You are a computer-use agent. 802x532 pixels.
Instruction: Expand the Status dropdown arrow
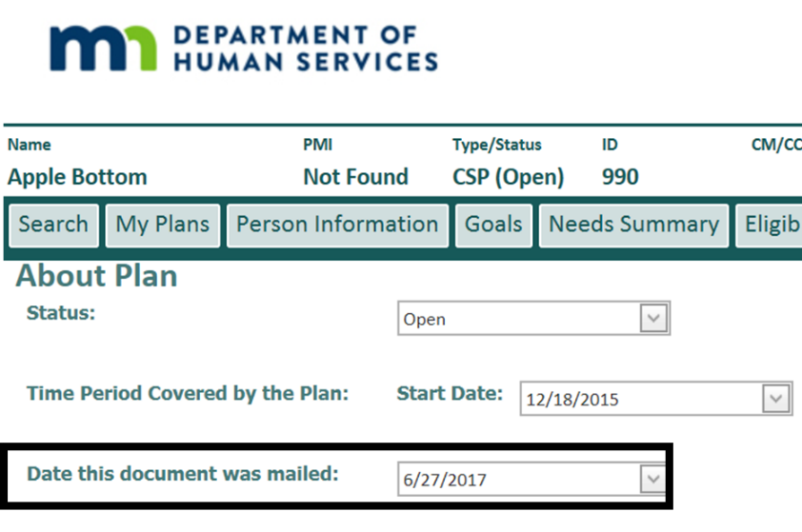(x=653, y=319)
